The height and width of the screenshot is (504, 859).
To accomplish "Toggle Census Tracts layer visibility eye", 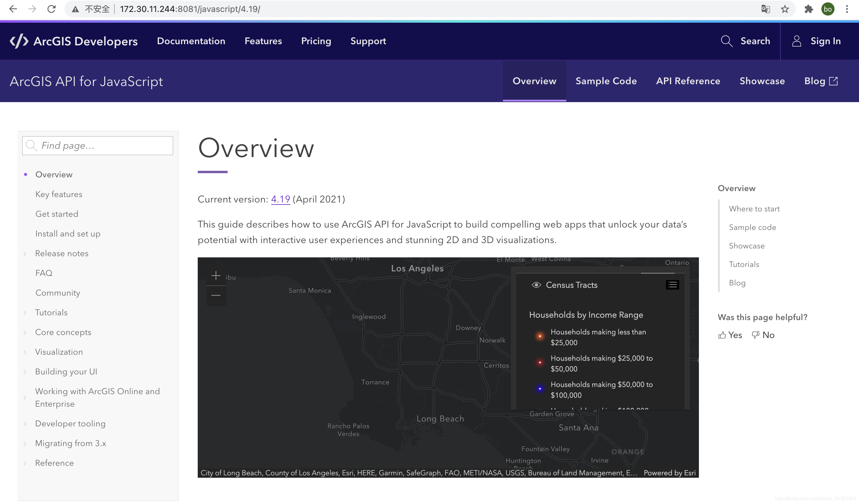I will (x=536, y=285).
